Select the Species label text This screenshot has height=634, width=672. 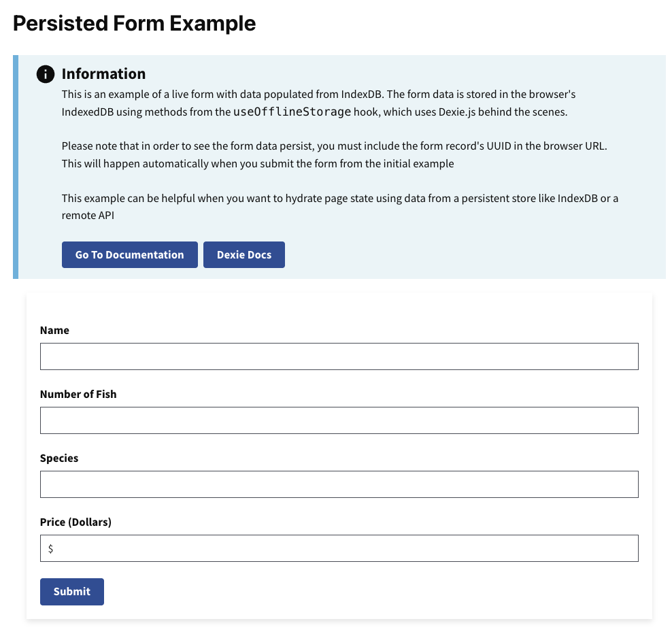58,458
